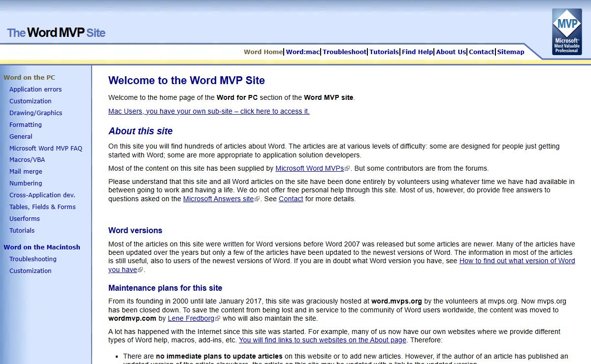Open the Word:mac nav item
This screenshot has height=364, width=591.
coord(303,52)
